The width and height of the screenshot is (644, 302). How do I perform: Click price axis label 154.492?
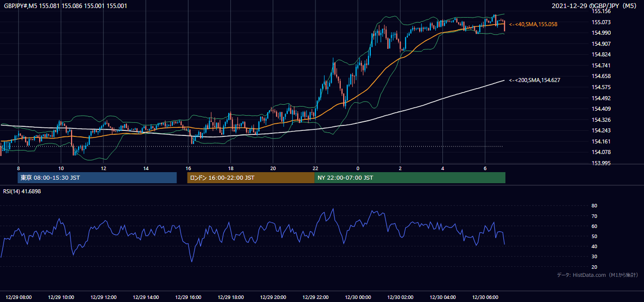(x=602, y=98)
